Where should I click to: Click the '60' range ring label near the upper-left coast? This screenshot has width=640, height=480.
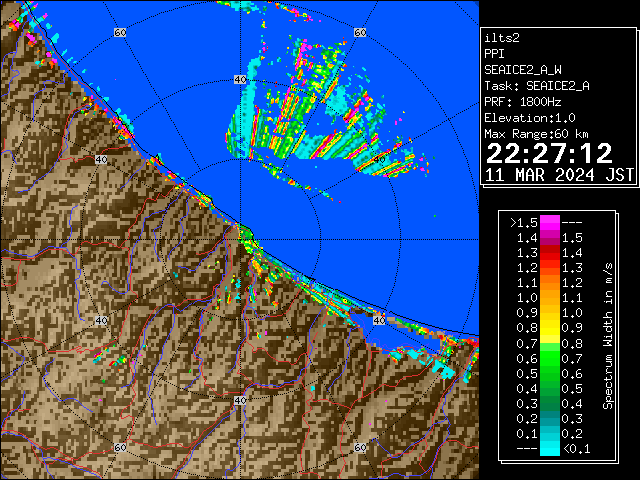pyautogui.click(x=120, y=32)
